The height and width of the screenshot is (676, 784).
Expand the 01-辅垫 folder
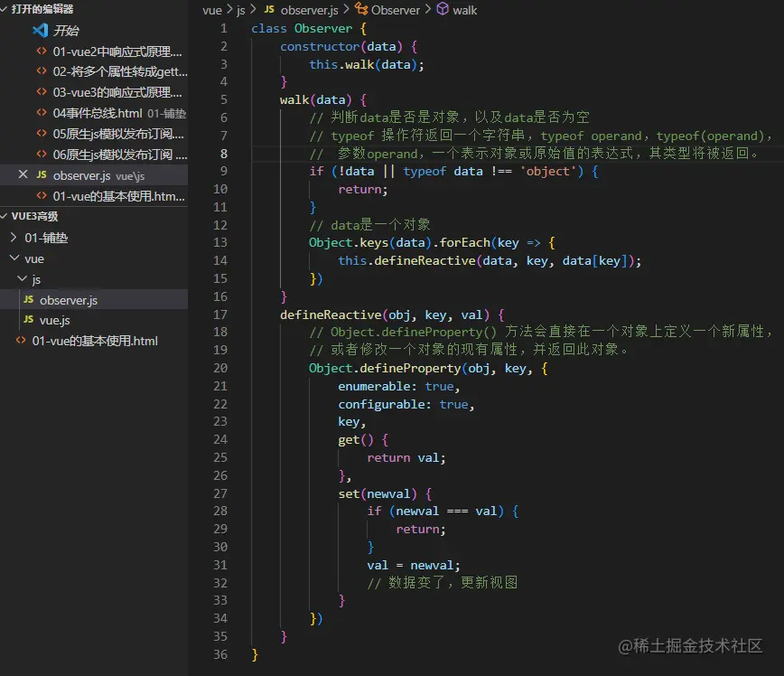(x=14, y=237)
